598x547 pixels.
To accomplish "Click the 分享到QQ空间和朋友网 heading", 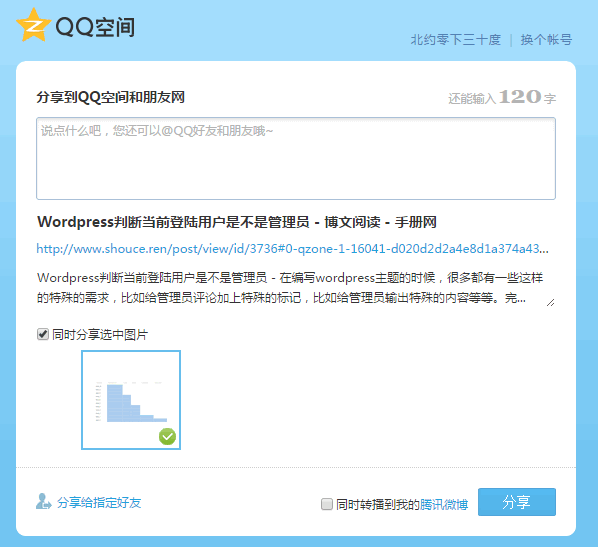I will coord(111,97).
